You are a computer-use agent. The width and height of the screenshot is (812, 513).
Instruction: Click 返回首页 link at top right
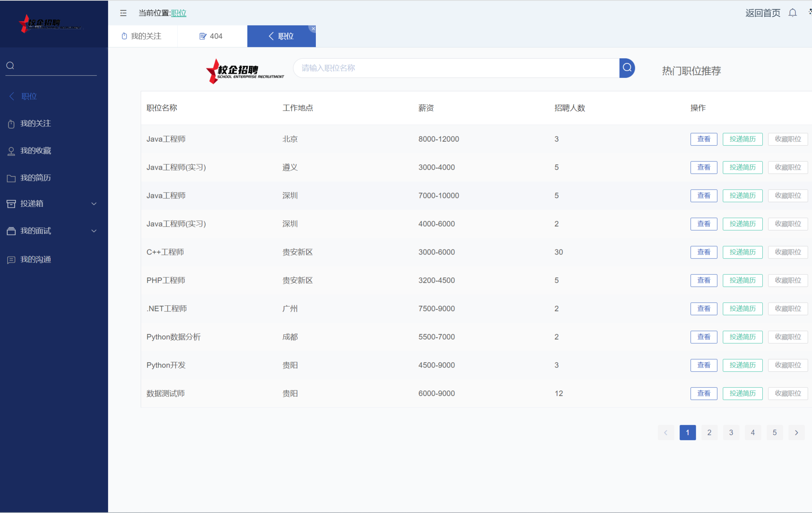pyautogui.click(x=763, y=13)
